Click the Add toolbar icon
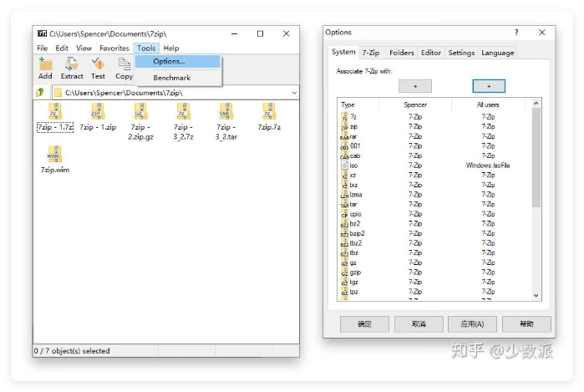This screenshot has height=392, width=584. point(45,64)
